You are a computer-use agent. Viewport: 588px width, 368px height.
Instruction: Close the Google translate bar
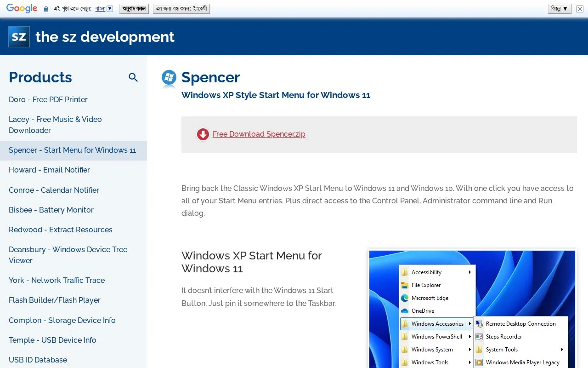(x=580, y=9)
